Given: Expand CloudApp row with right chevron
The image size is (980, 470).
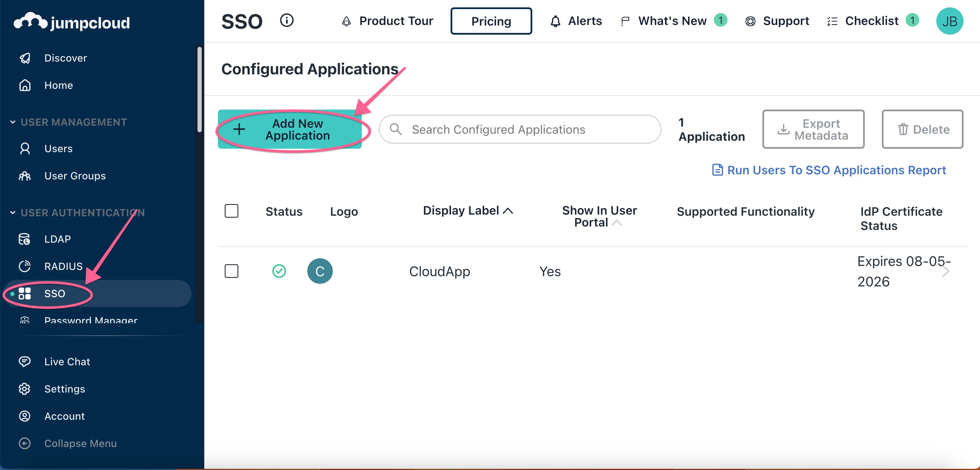Looking at the screenshot, I should (x=946, y=271).
